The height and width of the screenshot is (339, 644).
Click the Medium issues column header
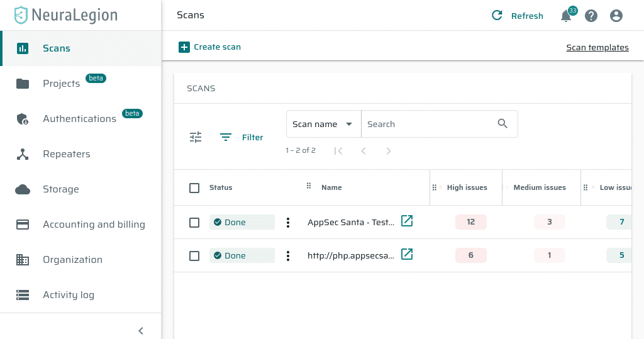point(540,187)
